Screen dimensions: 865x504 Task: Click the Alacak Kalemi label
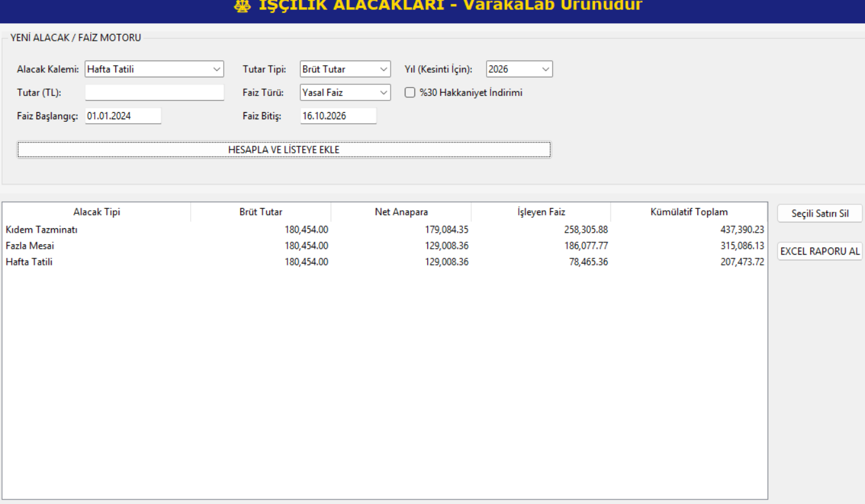(x=48, y=69)
